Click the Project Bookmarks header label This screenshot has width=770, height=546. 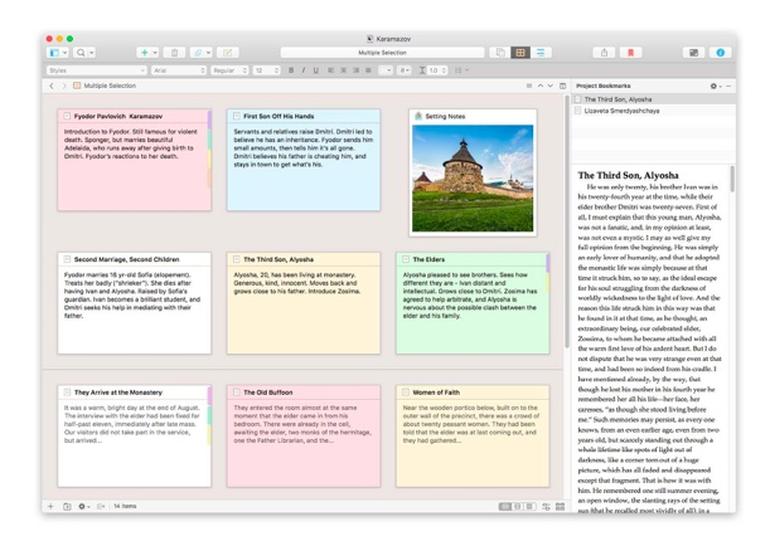(x=603, y=86)
